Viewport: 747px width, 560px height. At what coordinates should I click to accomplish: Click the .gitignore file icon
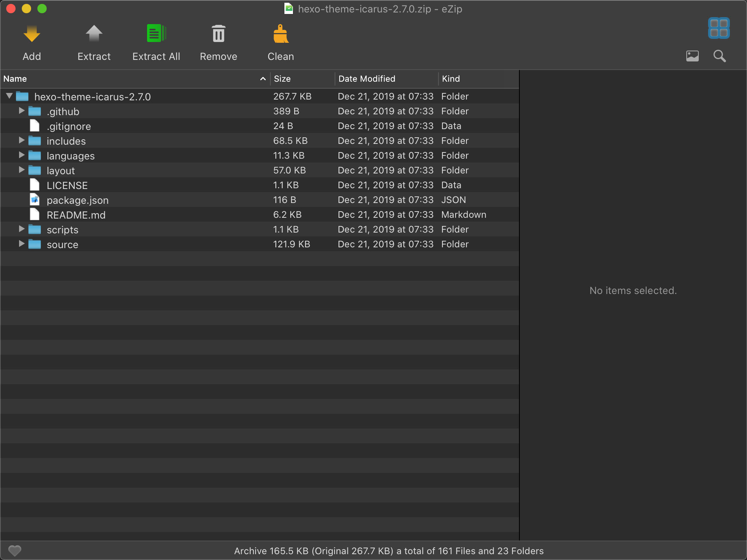click(35, 126)
